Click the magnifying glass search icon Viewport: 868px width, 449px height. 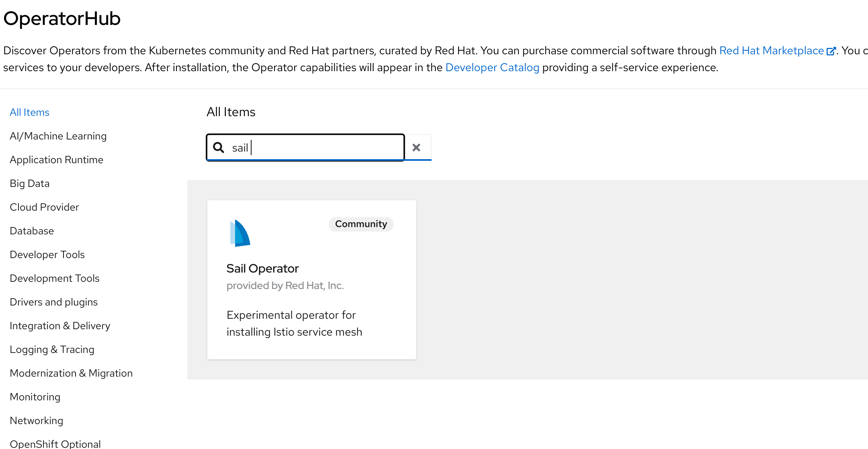click(x=219, y=148)
